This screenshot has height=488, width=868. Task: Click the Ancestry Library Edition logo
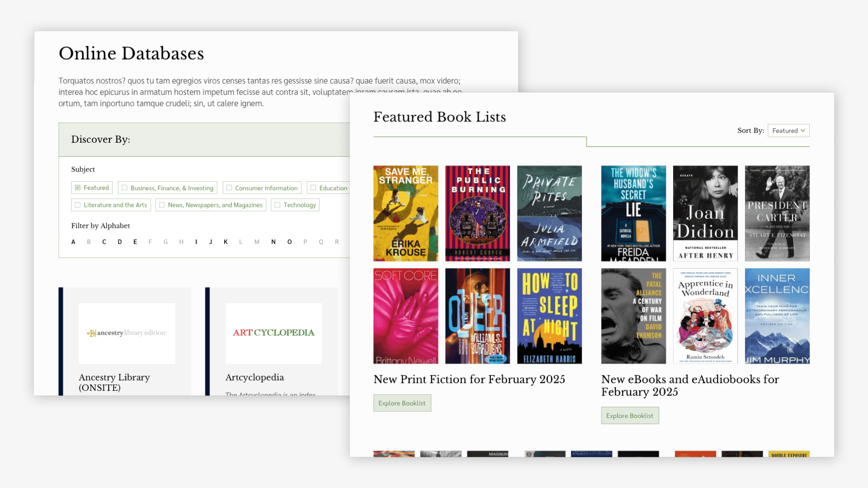click(127, 333)
